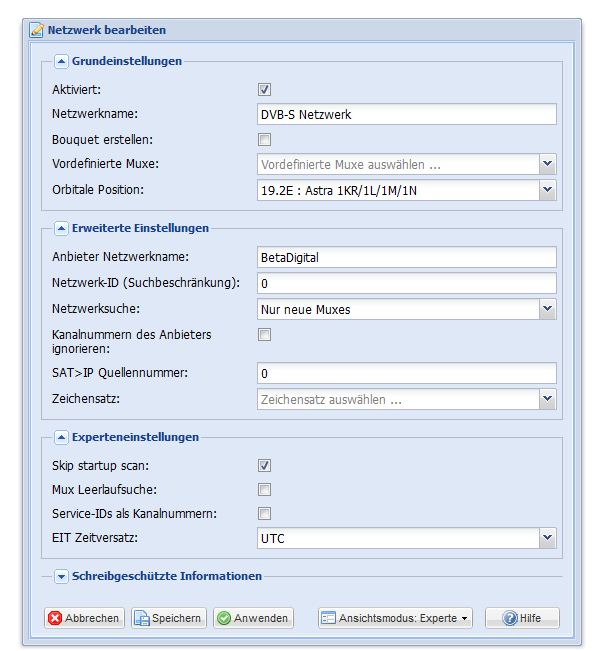Focus the Netzwerk-ID (Suchbeschränkung) field
Image resolution: width=611 pixels, height=651 pixels.
point(407,283)
